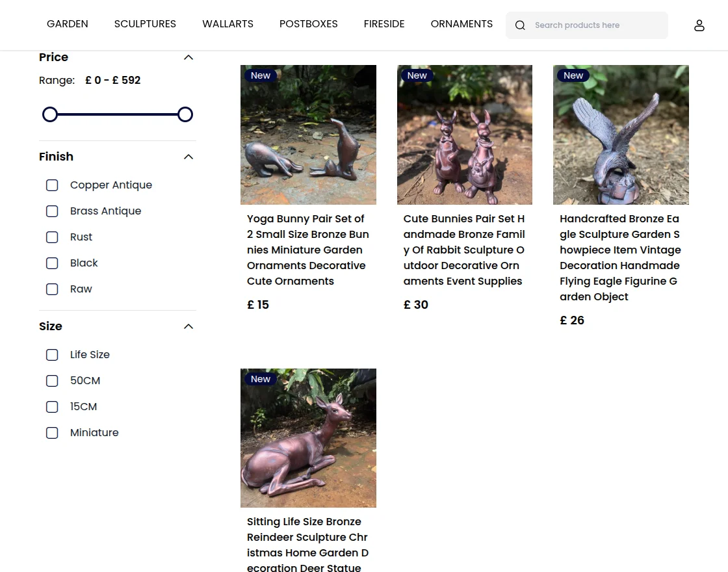Select the Miniature size filter
This screenshot has height=572, width=728.
(x=52, y=433)
